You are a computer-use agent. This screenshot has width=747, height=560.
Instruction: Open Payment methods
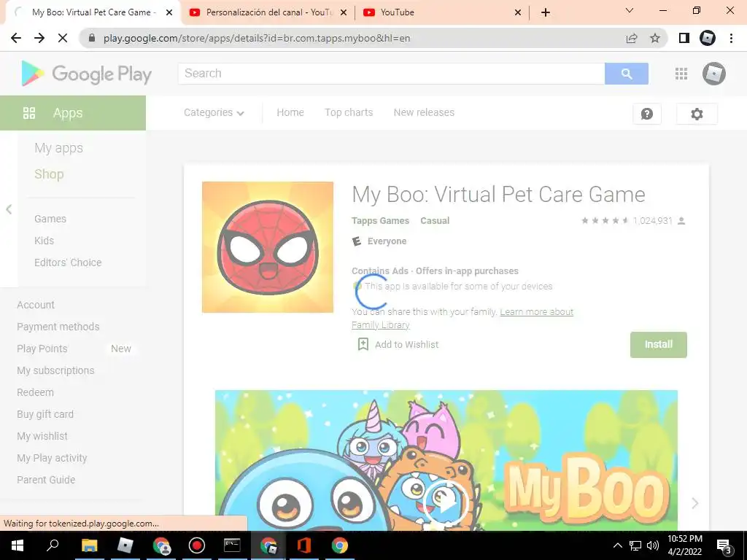pyautogui.click(x=58, y=327)
